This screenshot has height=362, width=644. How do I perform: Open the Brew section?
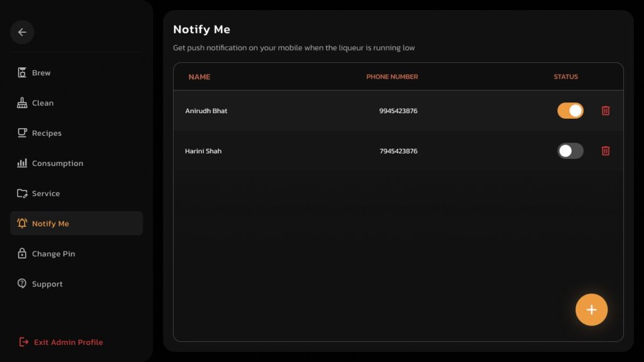(41, 73)
